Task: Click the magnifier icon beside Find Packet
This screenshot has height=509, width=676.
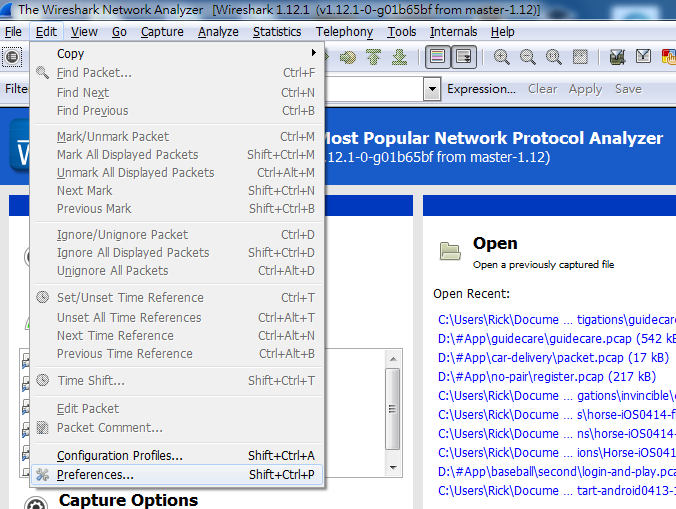Action: [42, 72]
